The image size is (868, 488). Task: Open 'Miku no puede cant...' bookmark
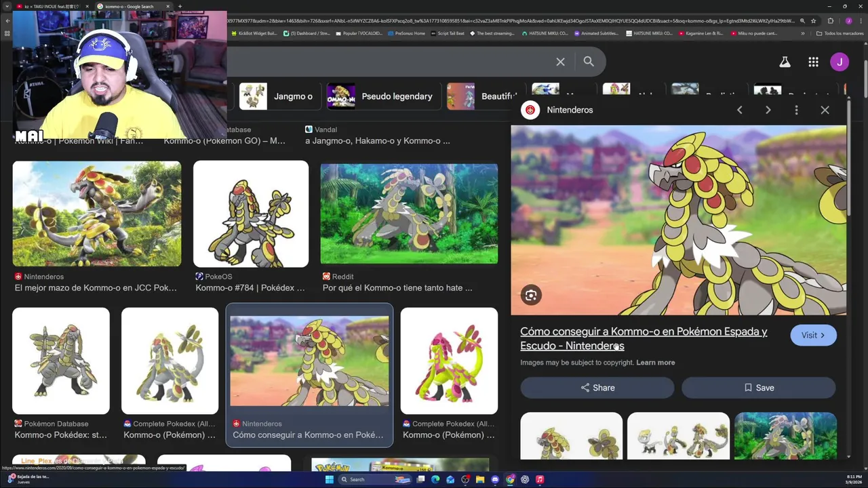coord(754,33)
